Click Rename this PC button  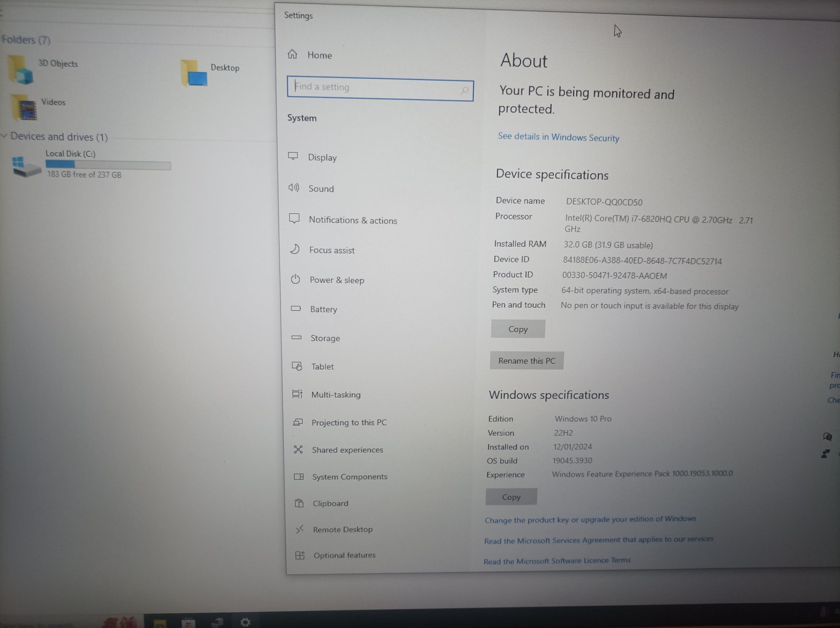(527, 361)
